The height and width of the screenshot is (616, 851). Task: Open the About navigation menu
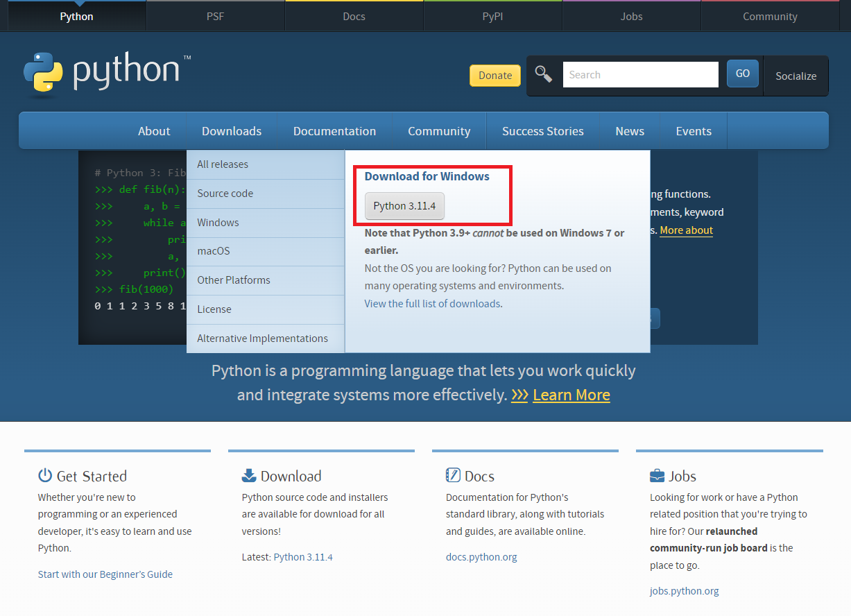[x=154, y=131]
